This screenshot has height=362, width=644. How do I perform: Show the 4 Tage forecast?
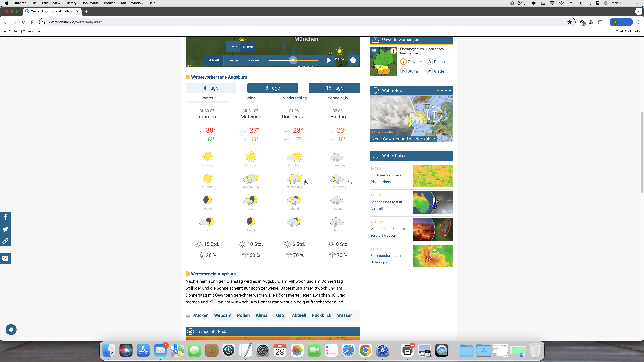[211, 88]
